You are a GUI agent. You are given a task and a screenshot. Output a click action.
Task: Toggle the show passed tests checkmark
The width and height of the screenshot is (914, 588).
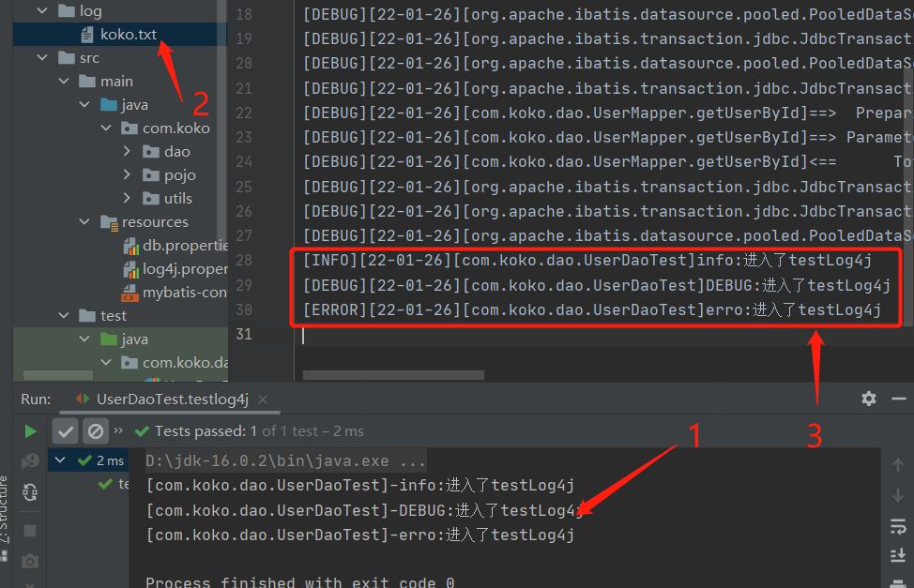click(66, 431)
